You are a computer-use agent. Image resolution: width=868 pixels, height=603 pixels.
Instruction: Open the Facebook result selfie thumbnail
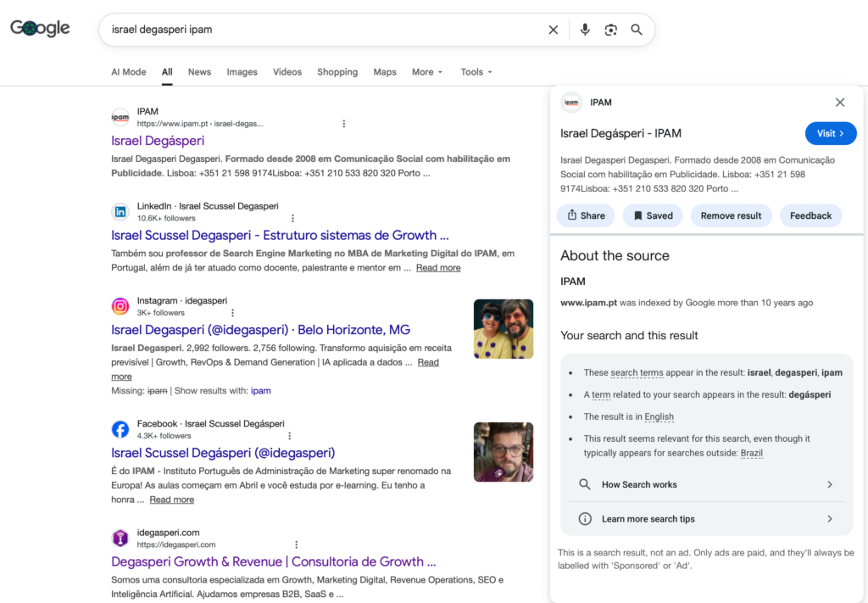click(x=504, y=452)
